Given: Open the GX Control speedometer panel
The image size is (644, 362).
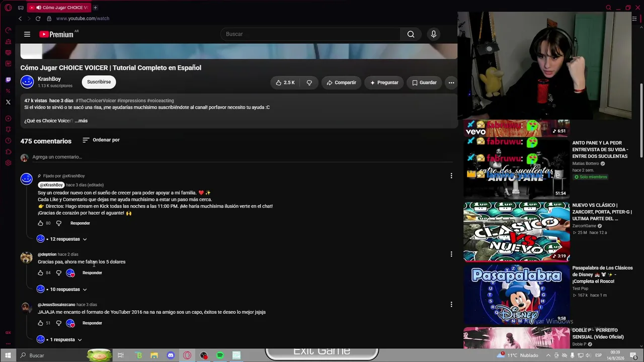Looking at the screenshot, I should point(8,30).
